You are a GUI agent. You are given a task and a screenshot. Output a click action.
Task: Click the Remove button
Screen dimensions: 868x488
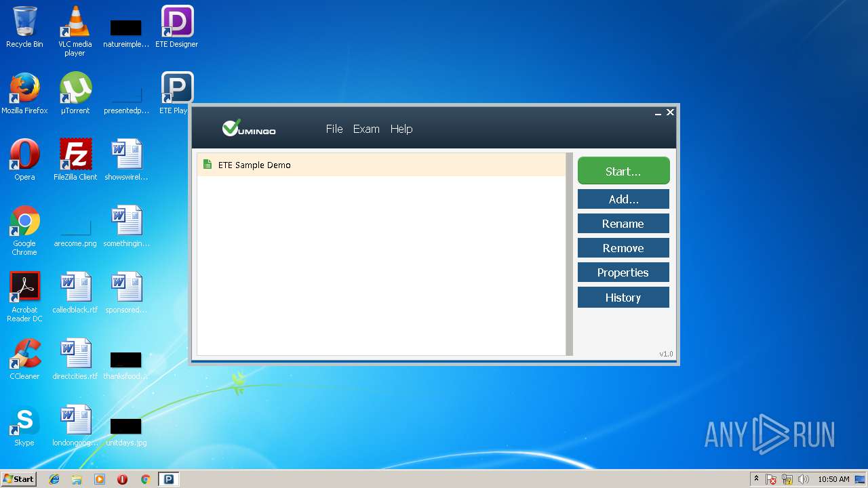pyautogui.click(x=623, y=248)
